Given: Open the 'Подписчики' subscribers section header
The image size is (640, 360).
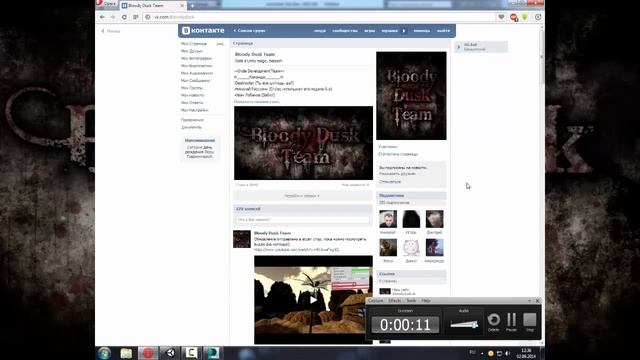Looking at the screenshot, I should [411, 196].
